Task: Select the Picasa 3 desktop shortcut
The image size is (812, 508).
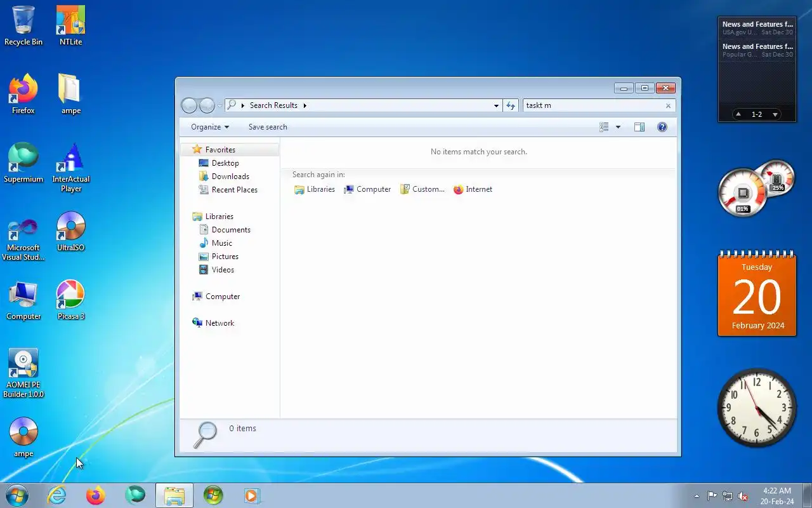Action: pyautogui.click(x=70, y=300)
